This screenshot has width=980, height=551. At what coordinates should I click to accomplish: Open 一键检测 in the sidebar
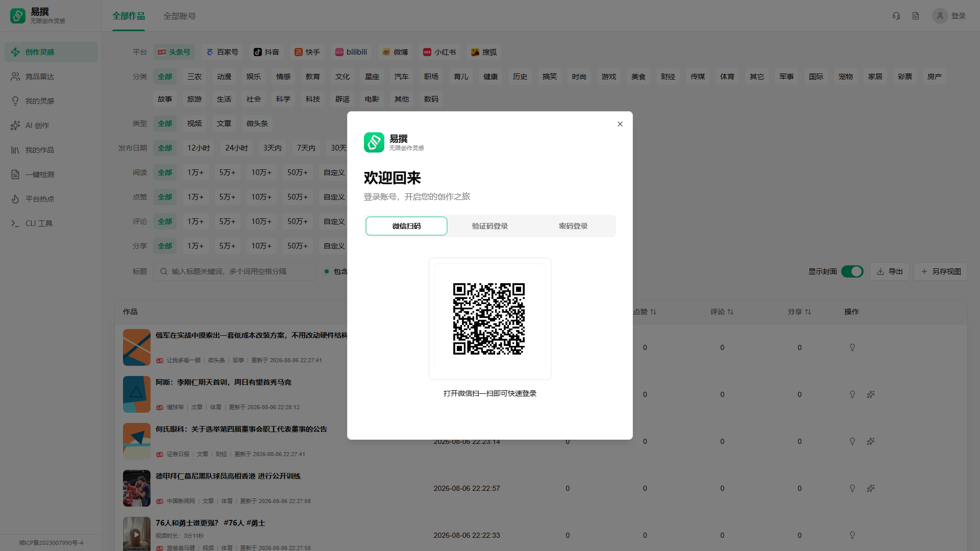pos(51,174)
